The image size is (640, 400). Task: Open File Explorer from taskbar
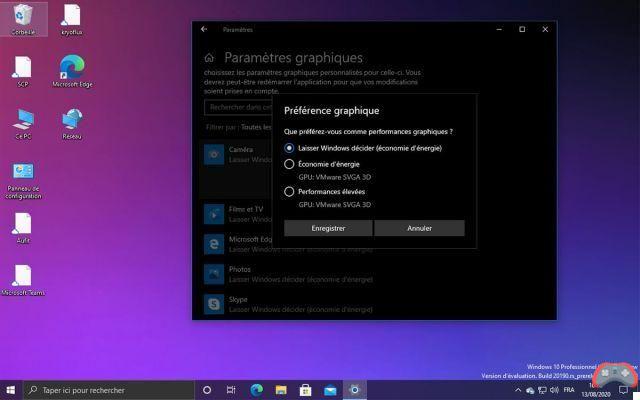tap(281, 390)
